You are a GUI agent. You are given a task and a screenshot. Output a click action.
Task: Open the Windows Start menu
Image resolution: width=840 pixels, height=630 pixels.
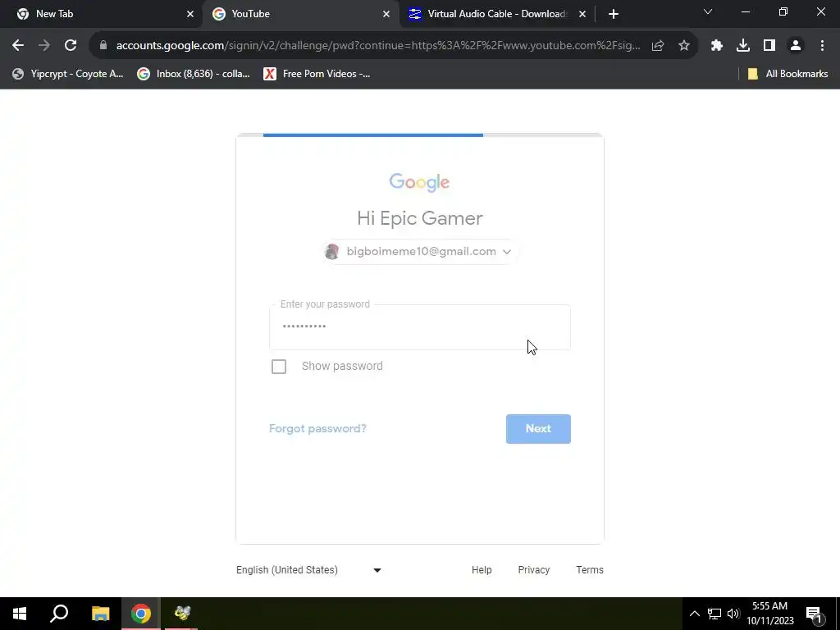20,614
